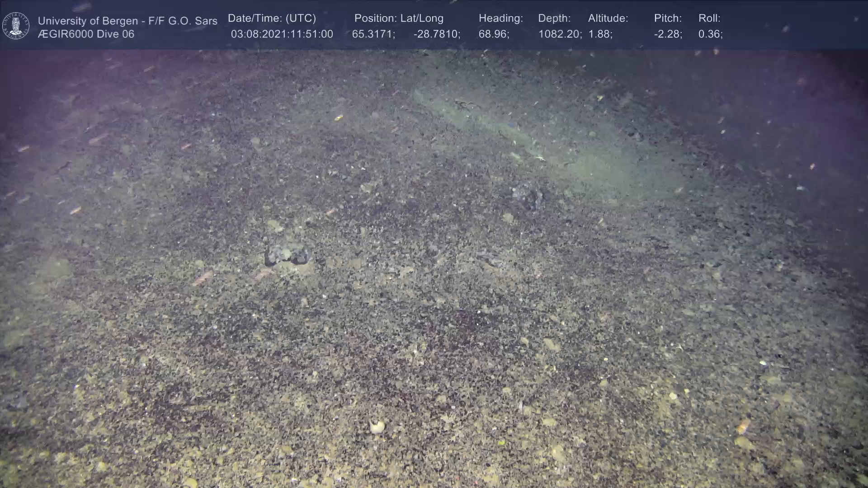Click the Heading label
868x488 pixels.
tap(500, 19)
